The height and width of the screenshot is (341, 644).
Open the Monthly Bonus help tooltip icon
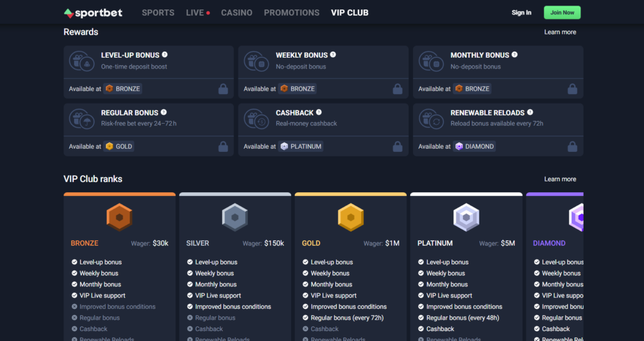(514, 55)
